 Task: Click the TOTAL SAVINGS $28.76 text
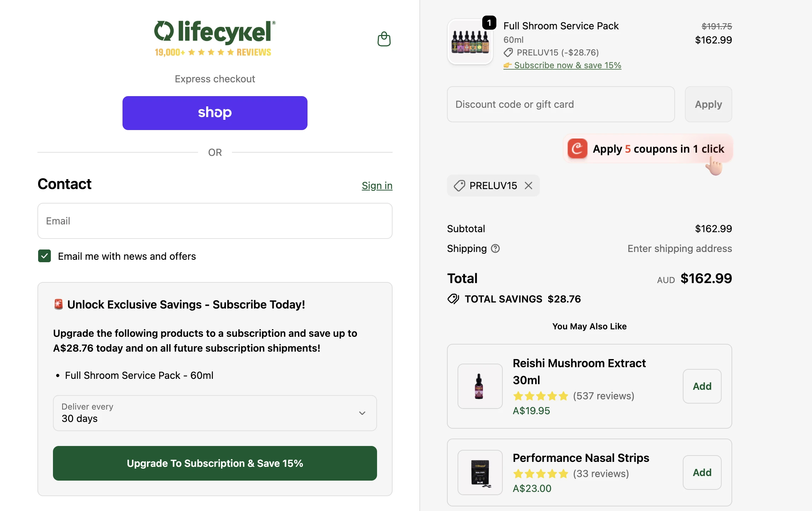pos(523,299)
